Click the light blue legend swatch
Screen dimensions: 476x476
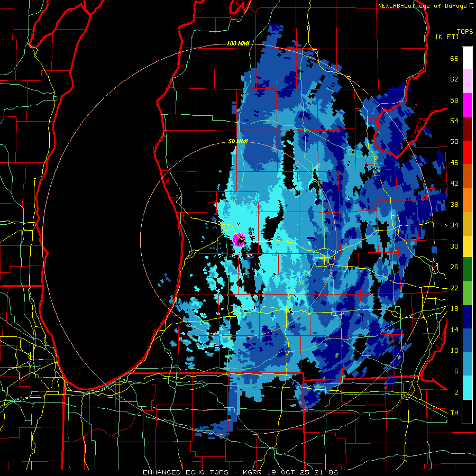click(x=467, y=364)
